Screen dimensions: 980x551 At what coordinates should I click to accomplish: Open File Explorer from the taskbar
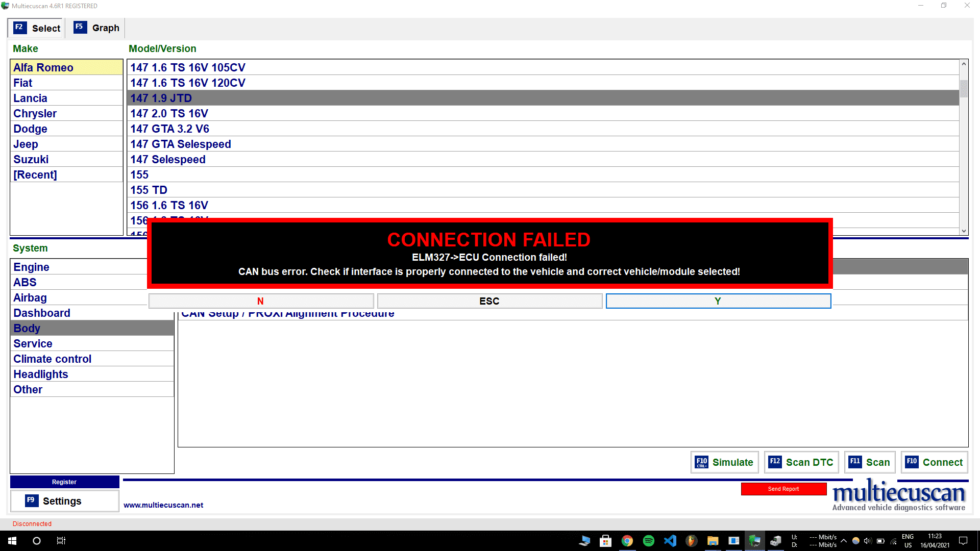[x=713, y=541]
